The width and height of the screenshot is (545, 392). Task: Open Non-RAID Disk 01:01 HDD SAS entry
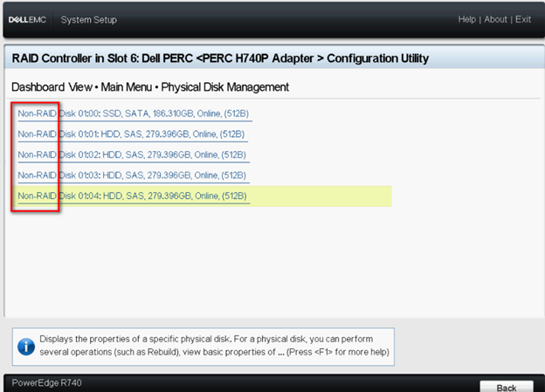(131, 134)
